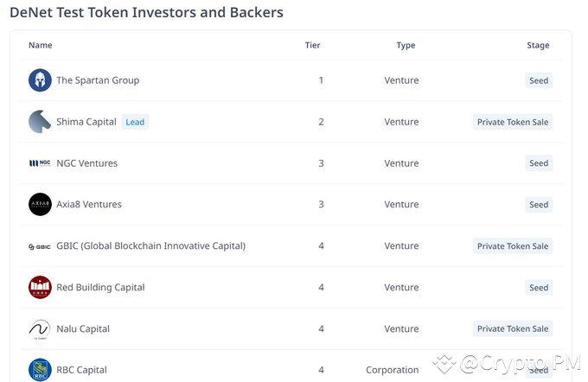The image size is (588, 382).
Task: Open The Spartan Group investor link
Action: pyautogui.click(x=98, y=80)
